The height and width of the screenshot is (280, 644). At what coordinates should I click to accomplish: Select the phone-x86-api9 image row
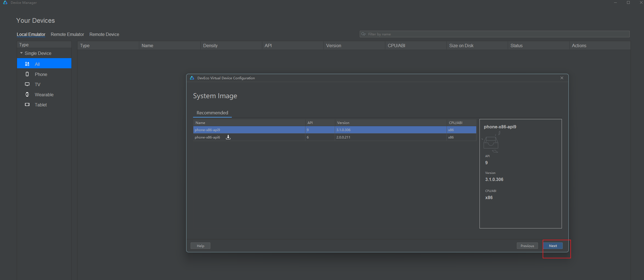pos(335,130)
